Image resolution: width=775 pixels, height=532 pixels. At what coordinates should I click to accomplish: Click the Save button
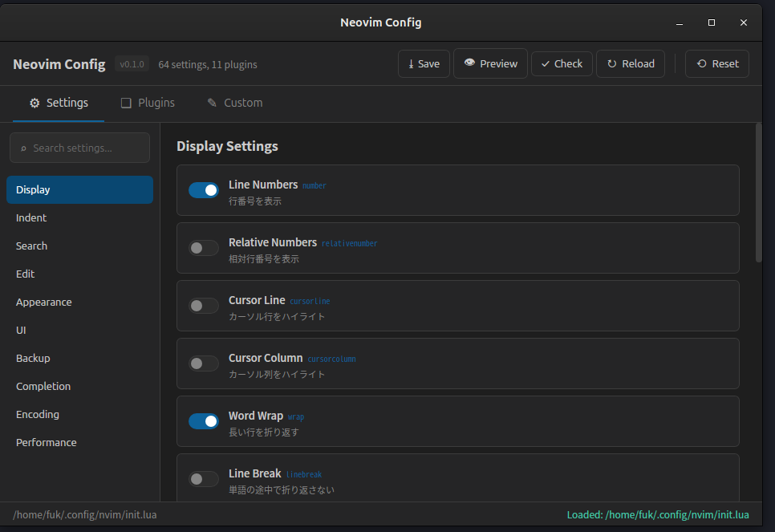424,63
